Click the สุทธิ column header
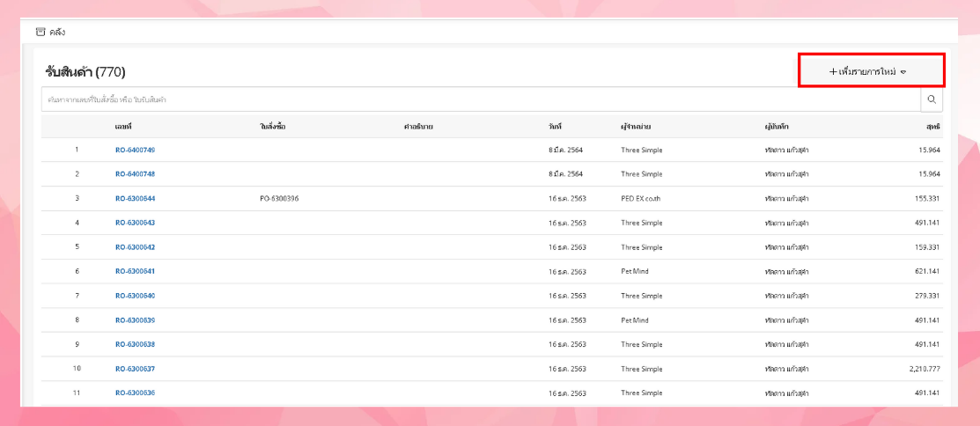This screenshot has height=426, width=980. click(x=932, y=127)
